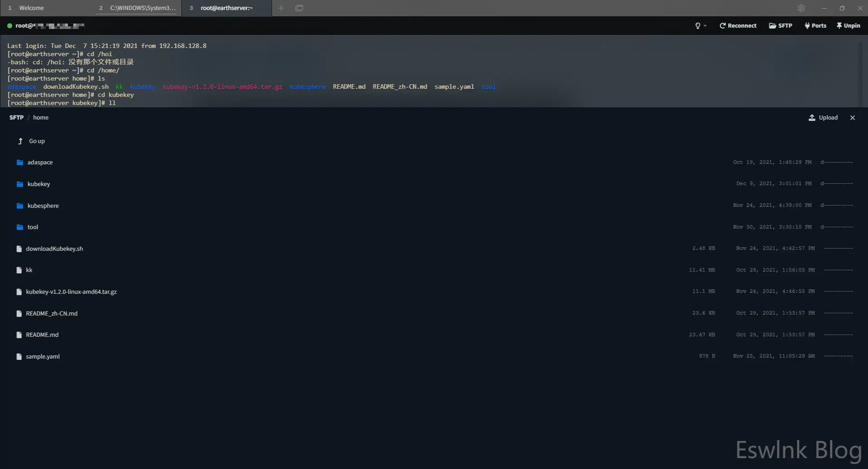Close the SFTP file panel
The image size is (868, 469).
pyautogui.click(x=853, y=118)
